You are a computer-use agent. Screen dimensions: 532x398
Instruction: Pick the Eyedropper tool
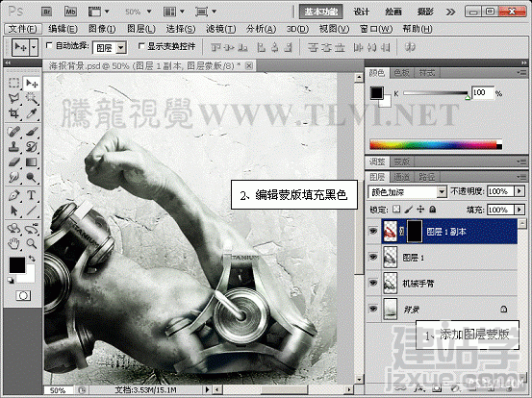[31, 113]
